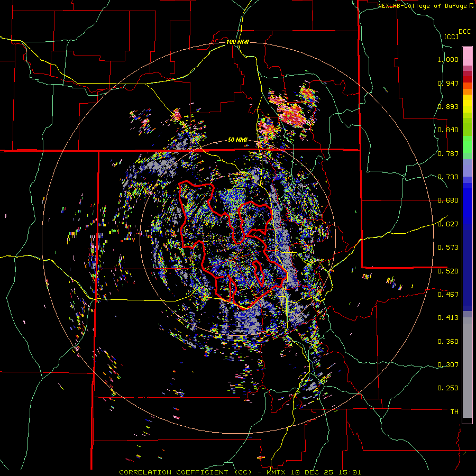Click the gray lower segment of color bar
This screenshot has width=476, height=476.
(467, 368)
